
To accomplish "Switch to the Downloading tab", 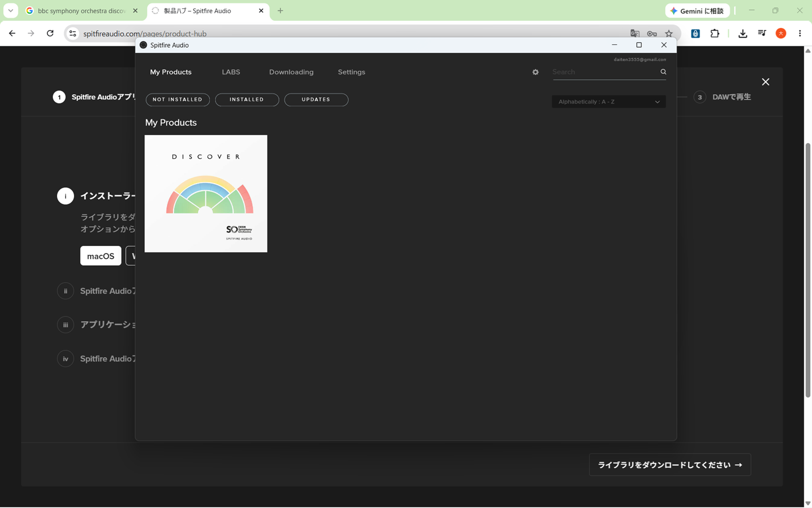I will pos(291,72).
